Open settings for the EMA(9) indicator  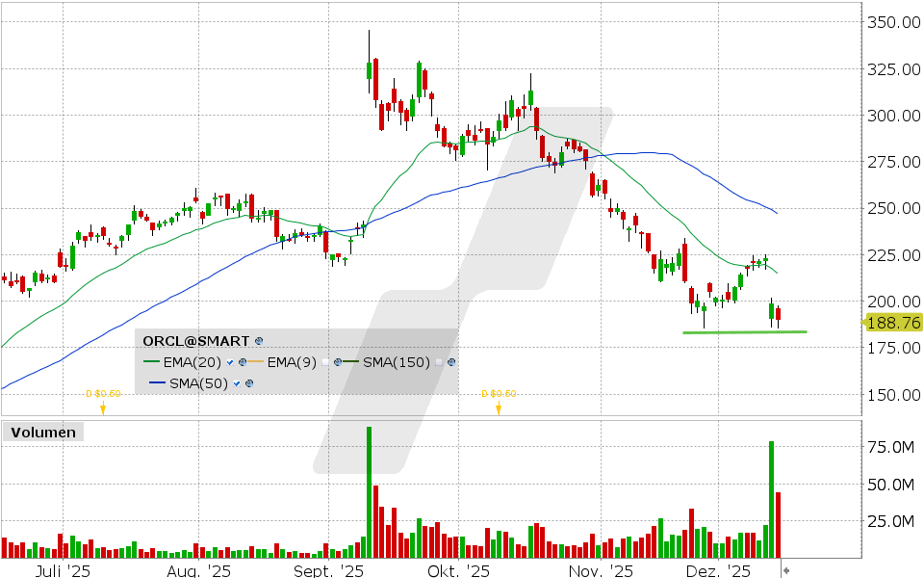tap(338, 361)
